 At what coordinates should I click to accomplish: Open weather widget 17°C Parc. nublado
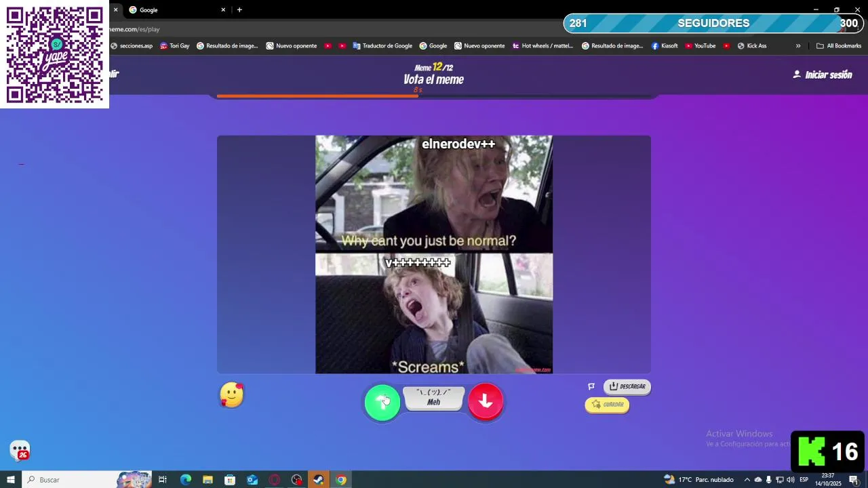tap(699, 480)
